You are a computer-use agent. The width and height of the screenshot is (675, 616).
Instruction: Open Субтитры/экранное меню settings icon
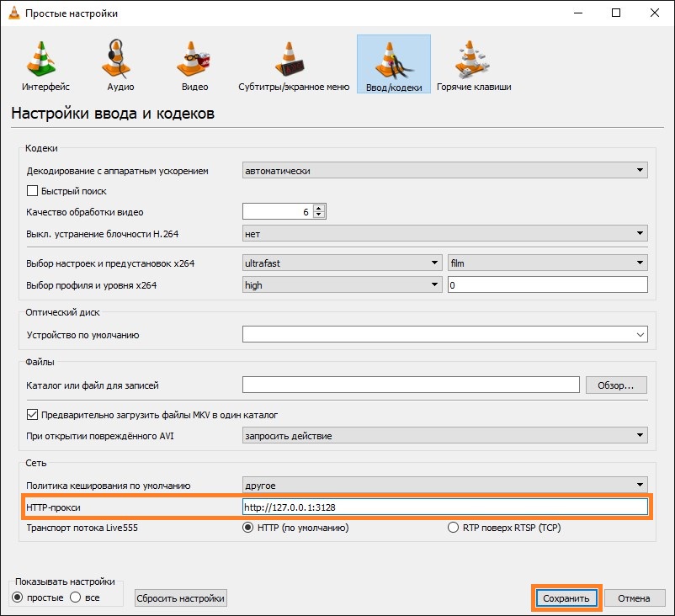coord(291,60)
